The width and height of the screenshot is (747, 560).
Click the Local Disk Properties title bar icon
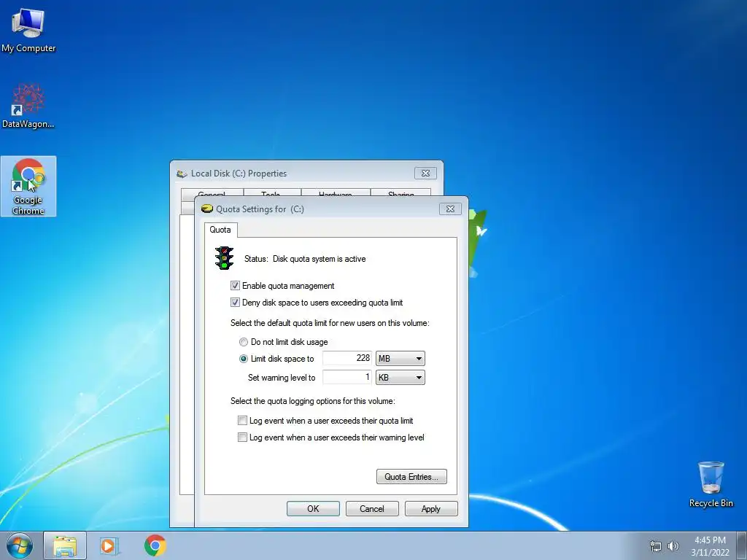182,174
